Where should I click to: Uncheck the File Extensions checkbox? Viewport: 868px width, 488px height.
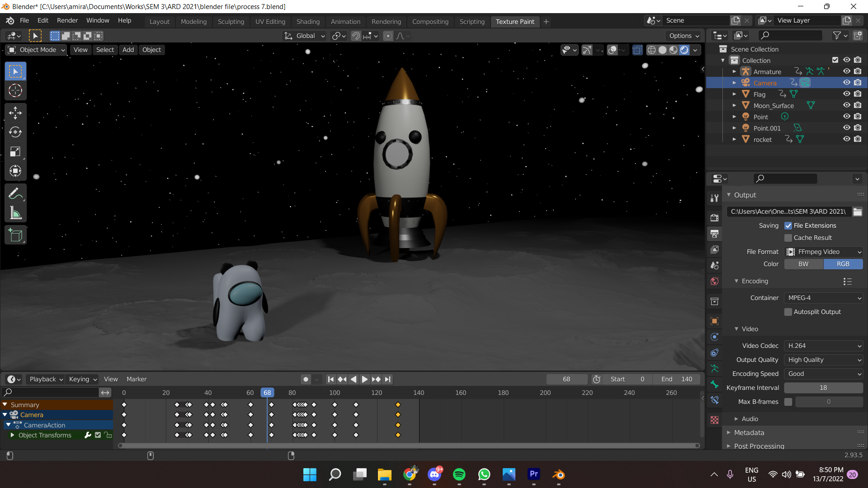[x=789, y=225]
